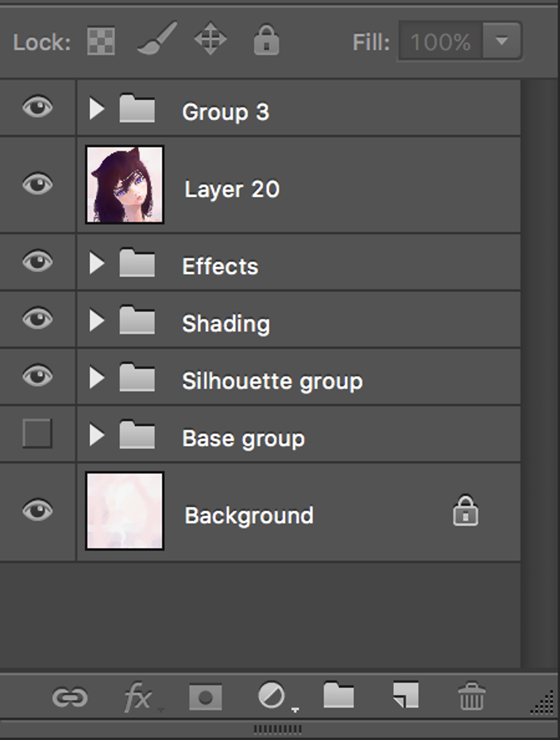Click the lock position move icon

[210, 40]
